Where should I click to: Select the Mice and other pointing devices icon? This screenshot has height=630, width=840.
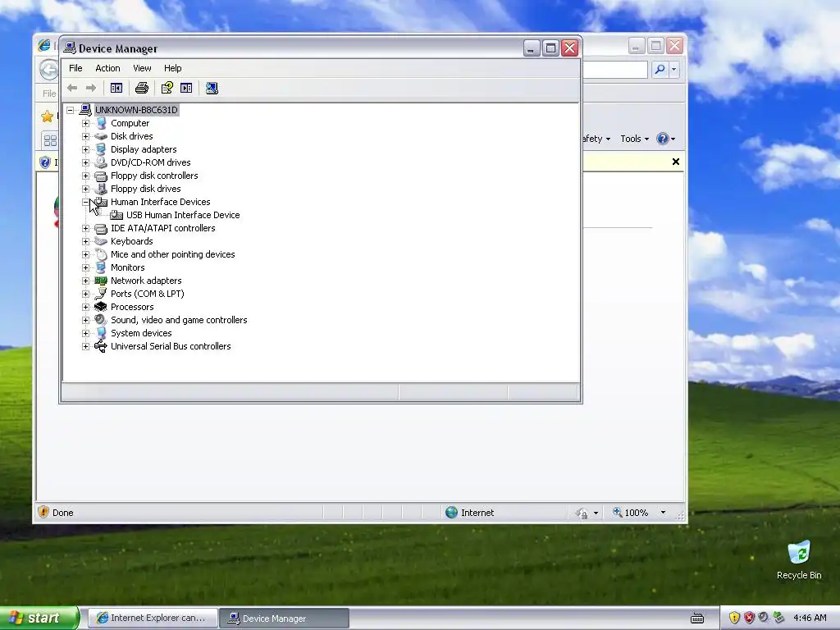(x=101, y=254)
